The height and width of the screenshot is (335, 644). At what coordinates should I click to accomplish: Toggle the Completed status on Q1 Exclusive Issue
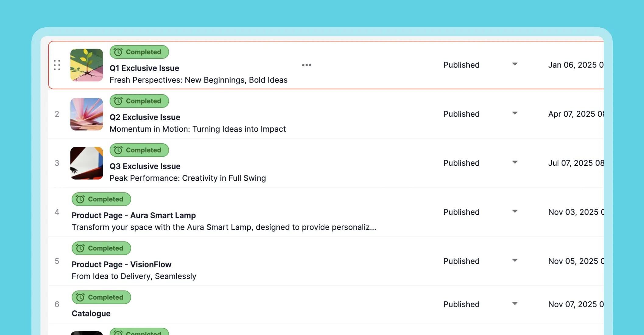point(139,52)
